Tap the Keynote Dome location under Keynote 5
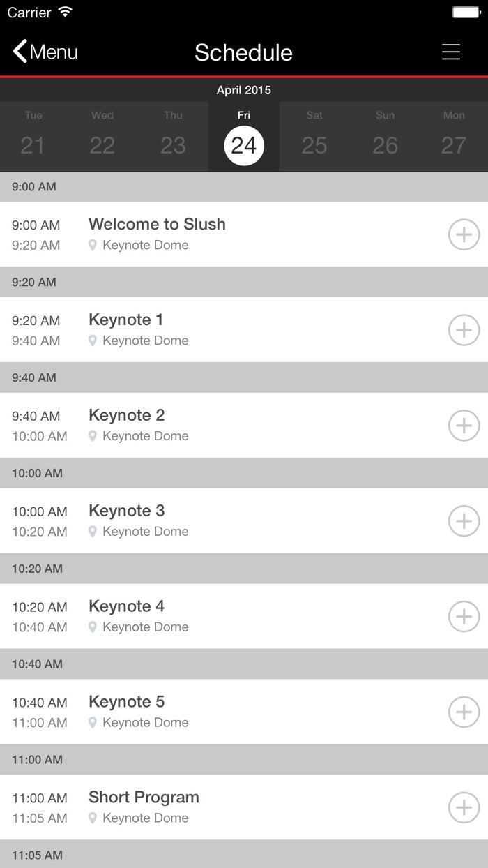The height and width of the screenshot is (868, 488). [x=145, y=723]
